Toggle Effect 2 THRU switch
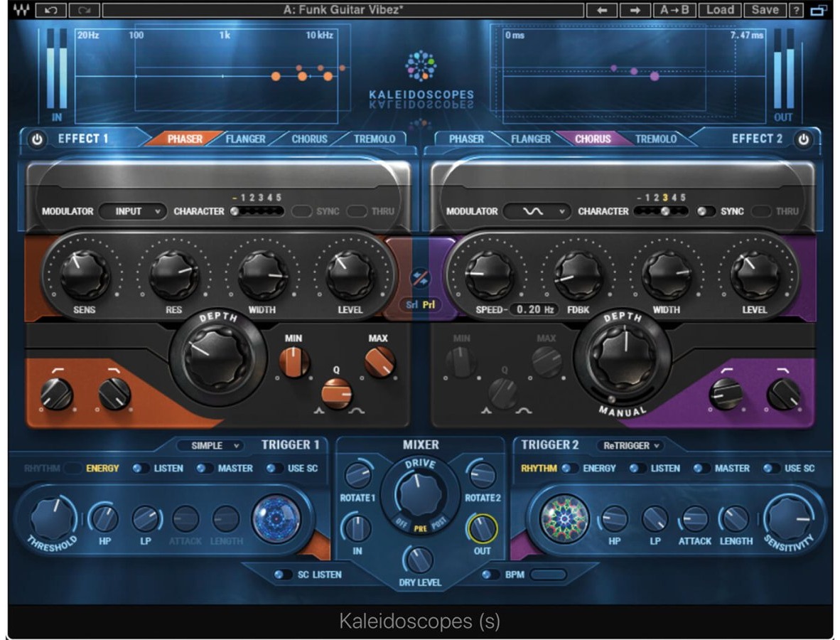 761,211
